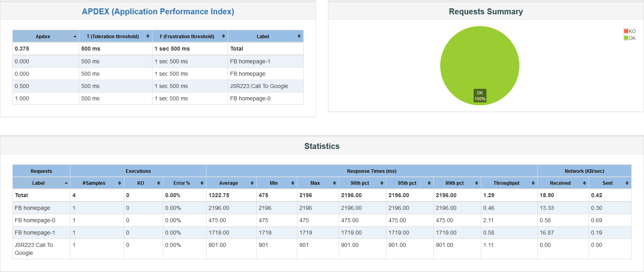Click apdex value 1.000 for FB homepage-0
Viewport: 644px width, 272px height.
coord(22,98)
